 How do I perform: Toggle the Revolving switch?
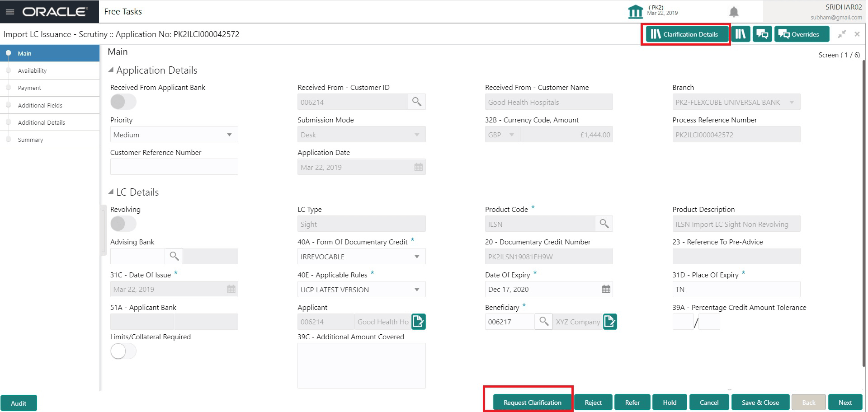(x=123, y=224)
